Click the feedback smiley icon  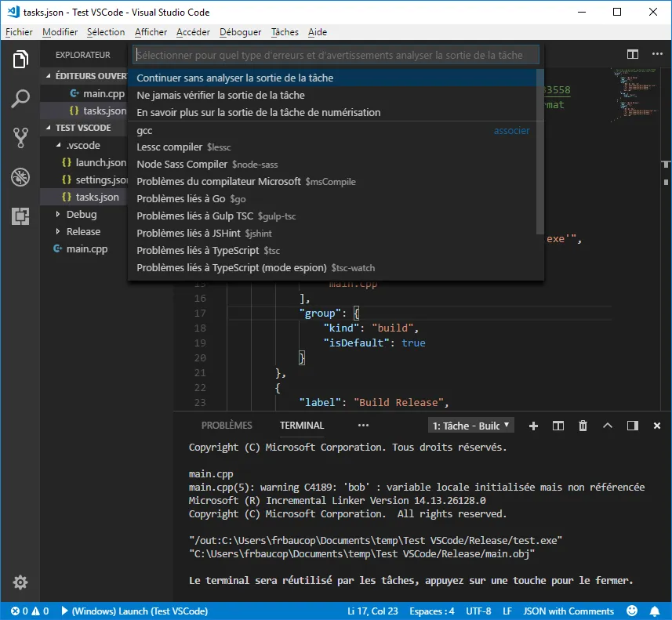(x=632, y=611)
